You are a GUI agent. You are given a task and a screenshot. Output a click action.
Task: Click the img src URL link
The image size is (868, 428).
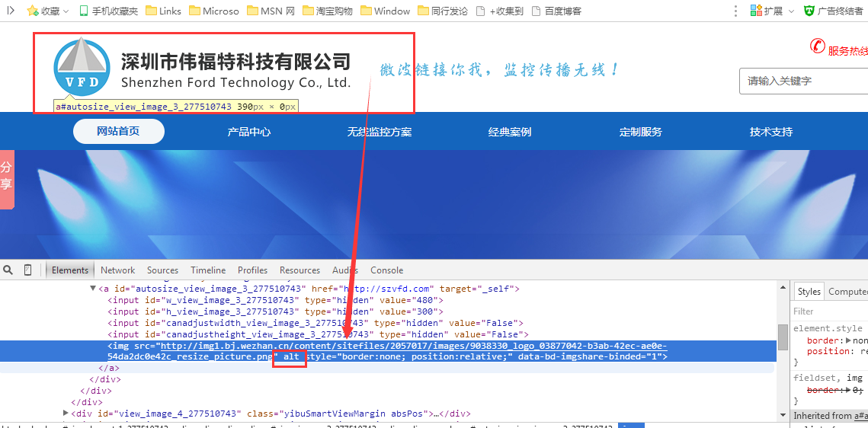point(387,351)
